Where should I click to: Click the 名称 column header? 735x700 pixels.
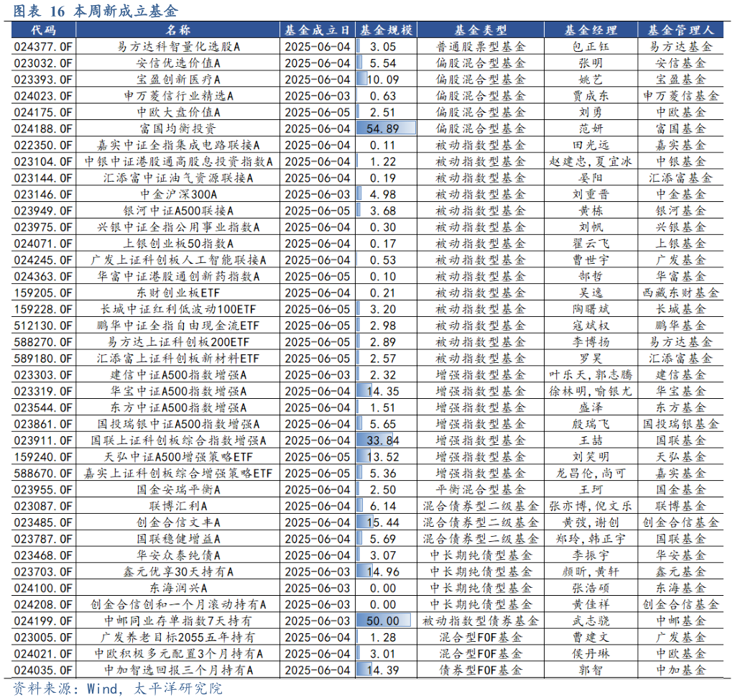[x=177, y=30]
